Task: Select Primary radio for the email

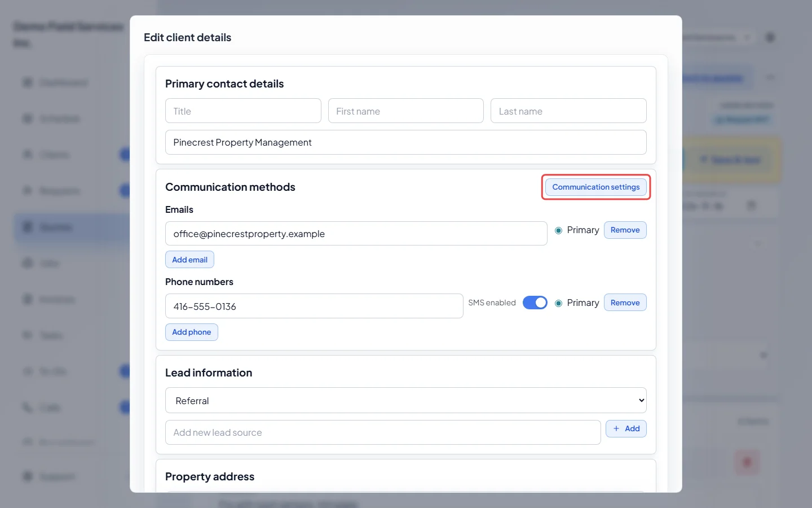Action: 558,230
